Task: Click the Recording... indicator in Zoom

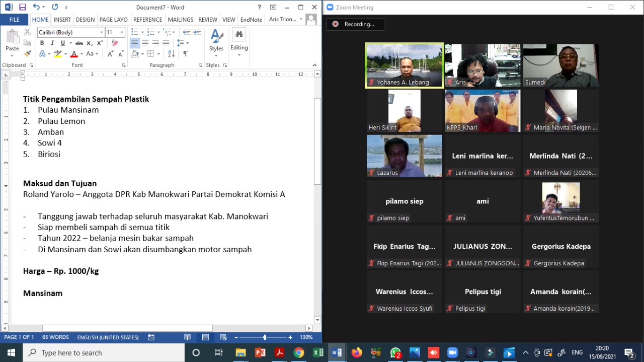Action: (355, 24)
